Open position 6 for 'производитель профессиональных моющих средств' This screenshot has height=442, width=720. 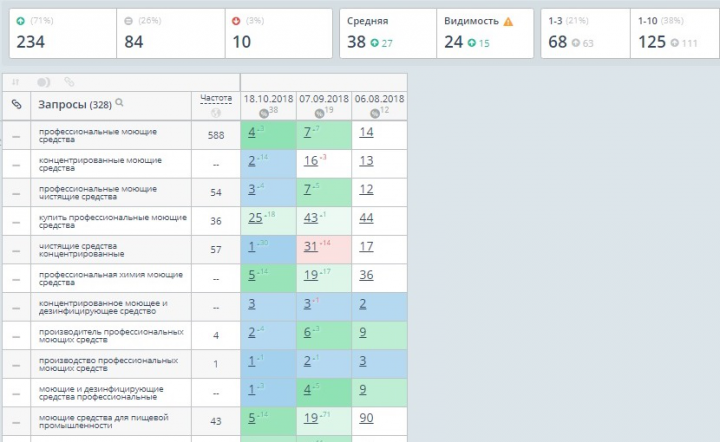coord(307,332)
